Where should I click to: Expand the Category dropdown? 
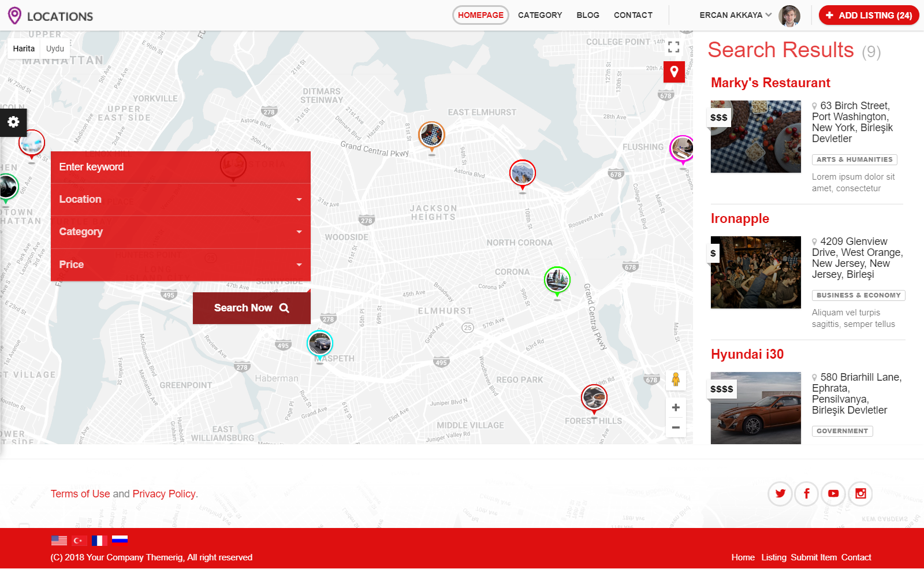(x=181, y=232)
